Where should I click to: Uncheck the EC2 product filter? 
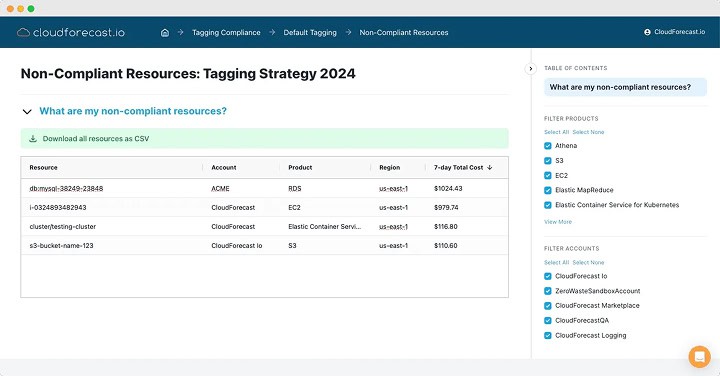[547, 175]
